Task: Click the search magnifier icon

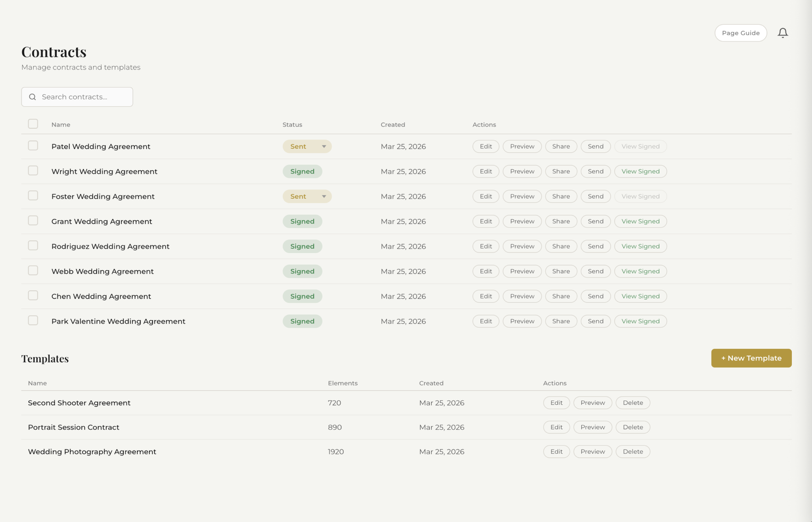Action: (x=32, y=97)
